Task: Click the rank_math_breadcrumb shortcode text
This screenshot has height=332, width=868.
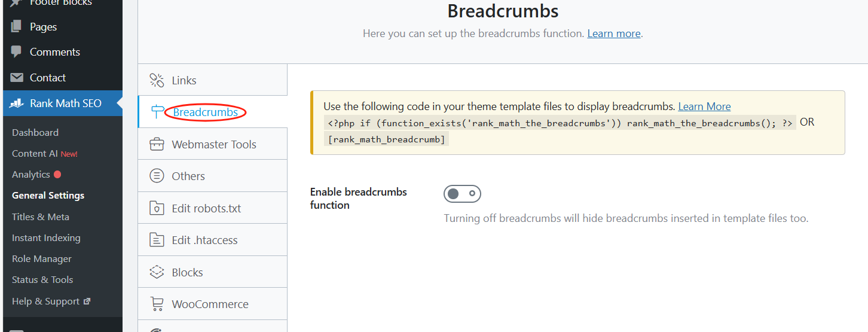Action: tap(386, 139)
